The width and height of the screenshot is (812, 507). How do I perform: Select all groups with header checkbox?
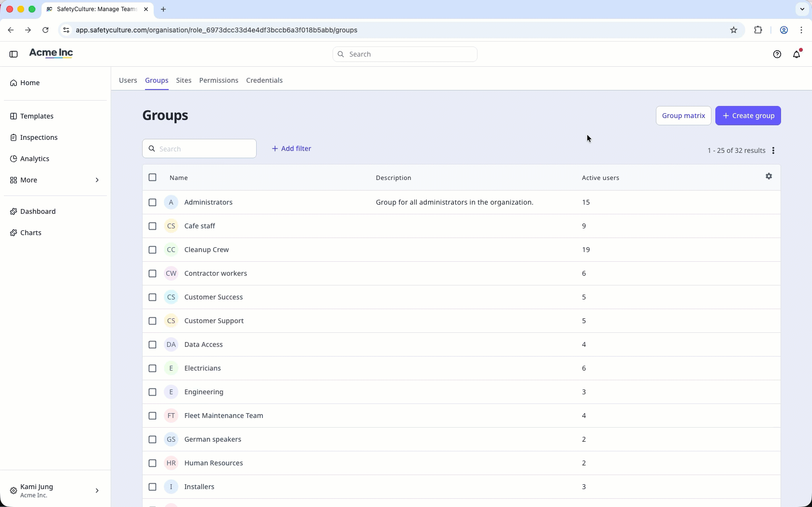(x=152, y=177)
